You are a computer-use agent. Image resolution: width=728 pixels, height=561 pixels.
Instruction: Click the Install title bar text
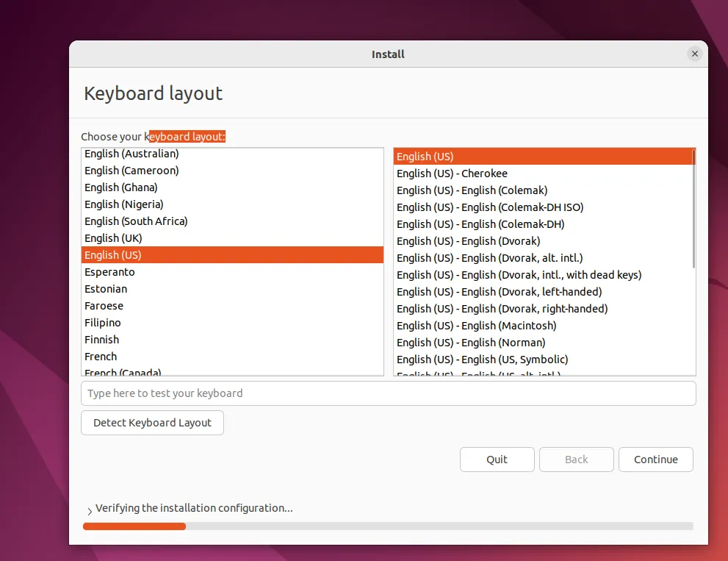click(388, 54)
